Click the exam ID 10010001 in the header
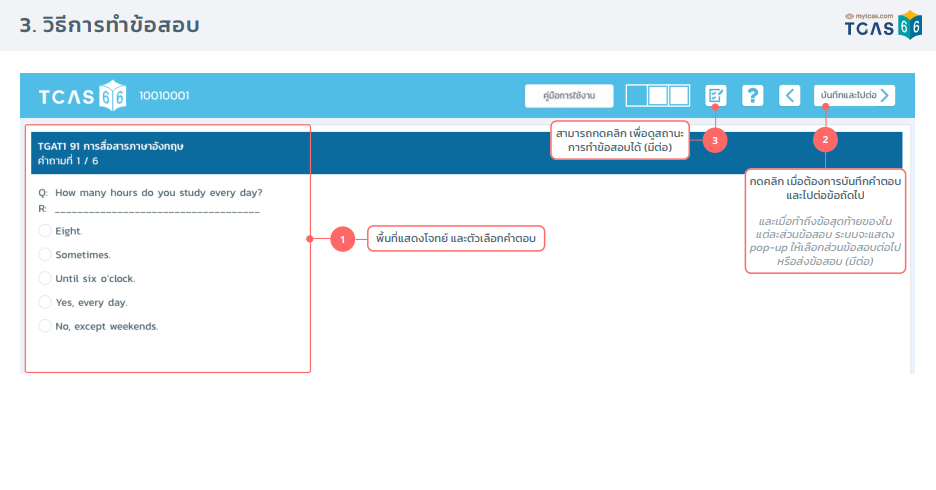 tap(164, 96)
